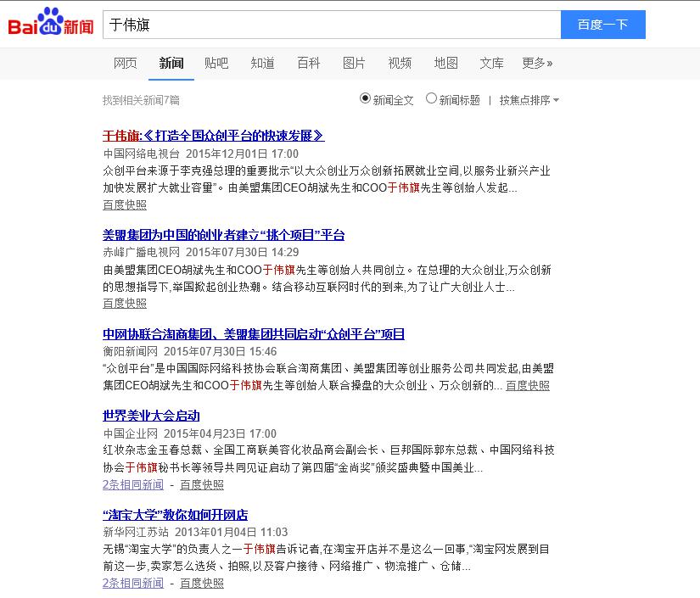Open 百度快照 for the 中国网络电视台 result
The height and width of the screenshot is (598, 700).
coord(125,204)
